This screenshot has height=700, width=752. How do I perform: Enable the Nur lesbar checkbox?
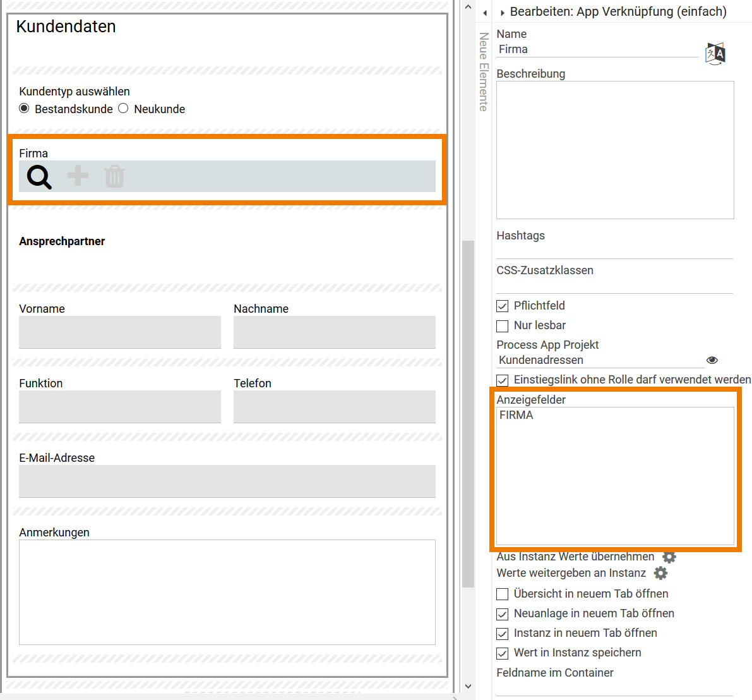(x=503, y=326)
